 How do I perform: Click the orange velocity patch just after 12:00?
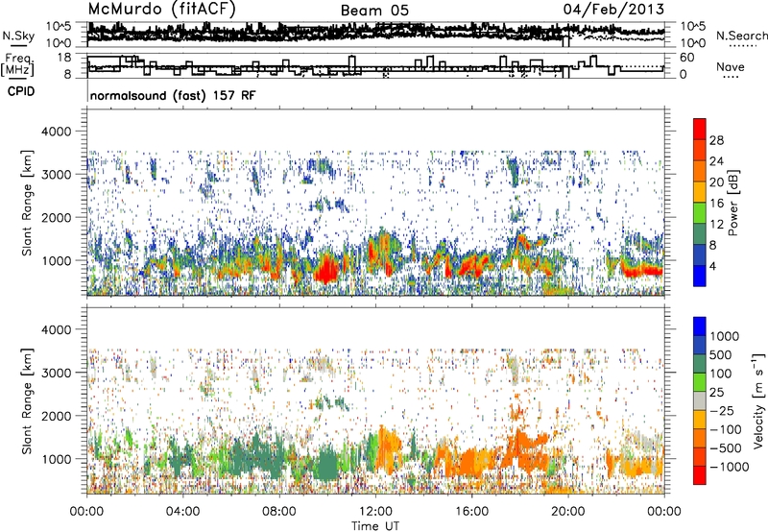click(390, 448)
